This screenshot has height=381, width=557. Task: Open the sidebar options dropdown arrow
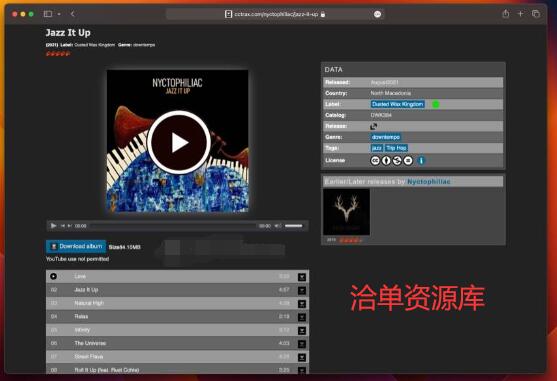[x=59, y=14]
